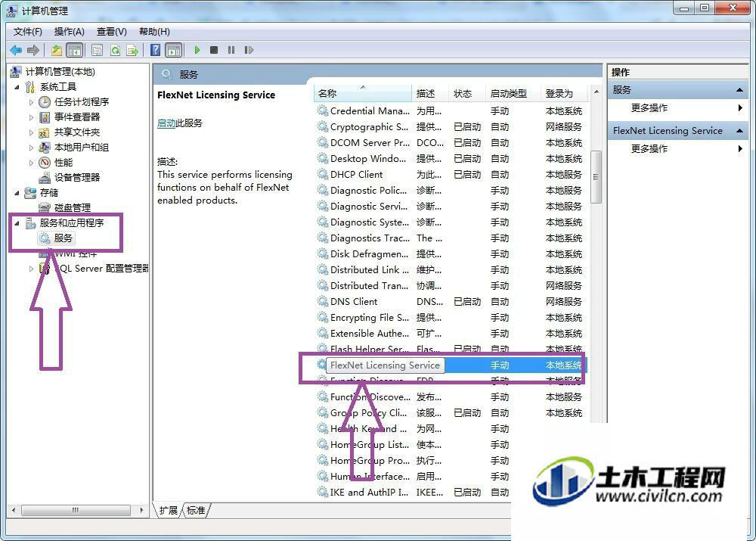Expand the 任务计划程序 node arrow
Viewport: 756px width, 541px height.
pos(31,102)
